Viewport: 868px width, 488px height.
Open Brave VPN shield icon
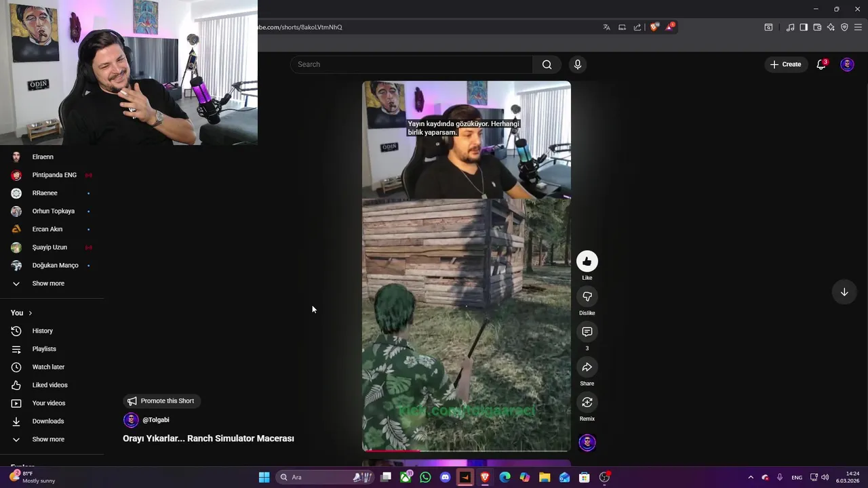point(844,27)
